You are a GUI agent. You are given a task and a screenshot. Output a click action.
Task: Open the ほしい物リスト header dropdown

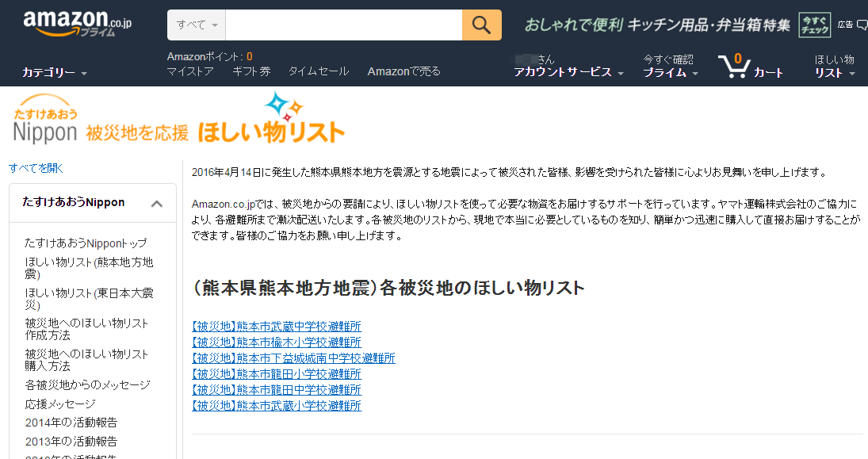click(834, 66)
